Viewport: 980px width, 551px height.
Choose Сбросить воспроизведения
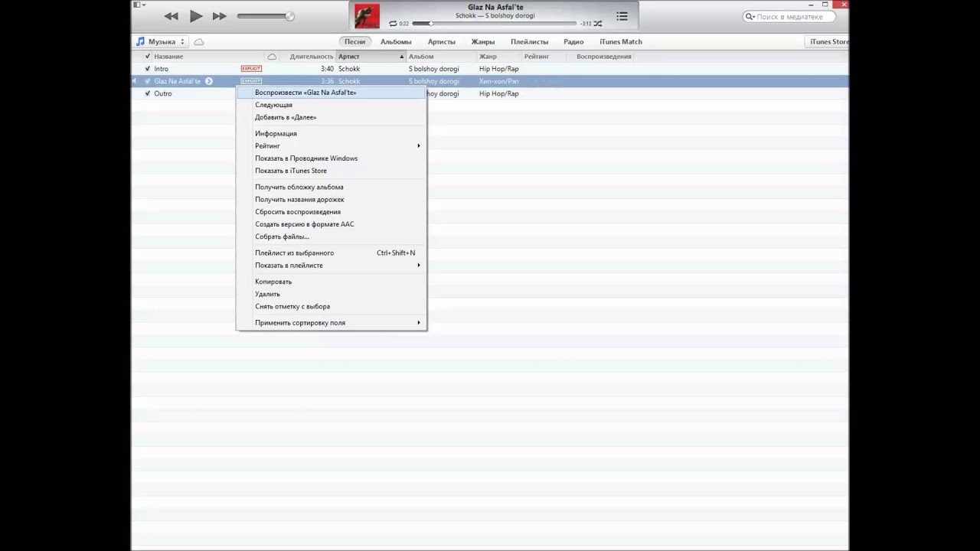coord(331,212)
